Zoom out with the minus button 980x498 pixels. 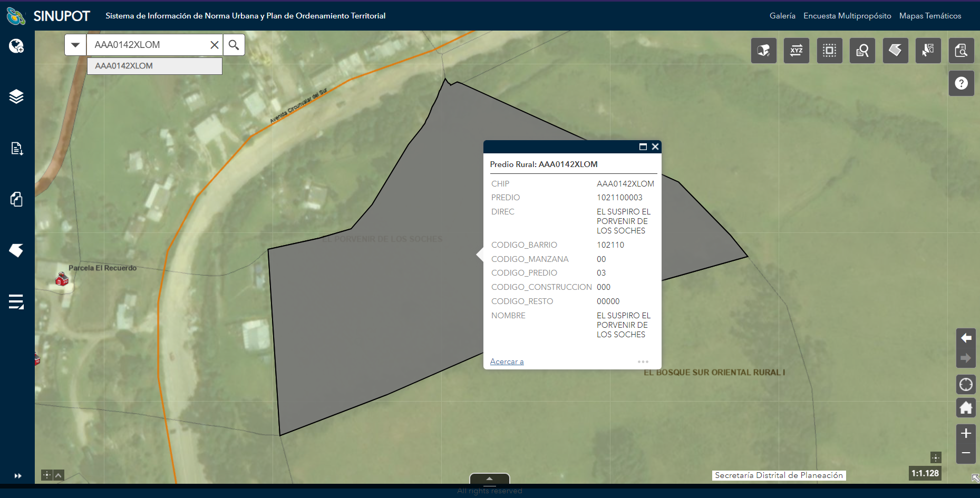[x=966, y=453]
